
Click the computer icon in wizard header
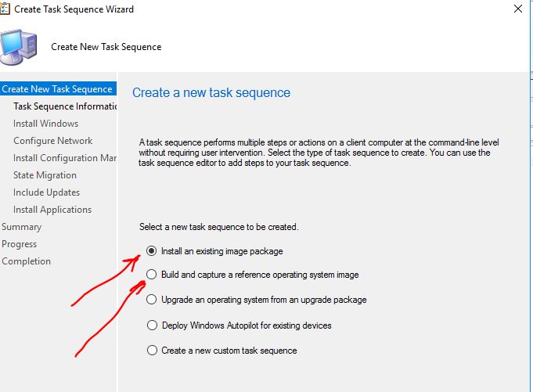[19, 47]
